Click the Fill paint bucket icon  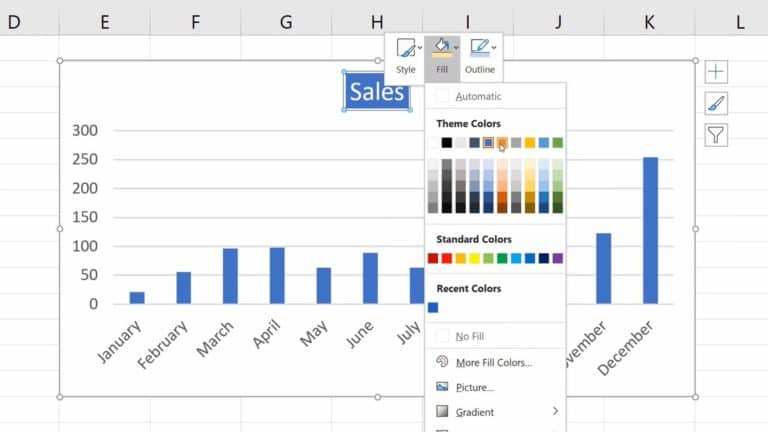click(x=441, y=48)
